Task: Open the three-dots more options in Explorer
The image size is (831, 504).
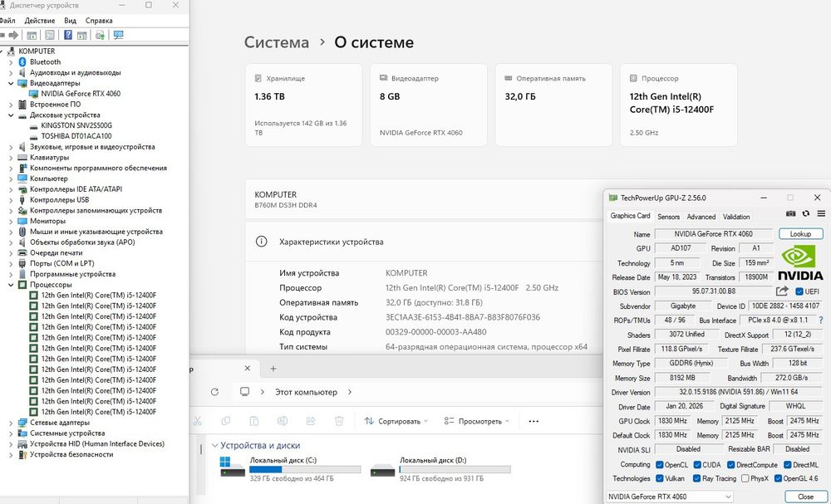Action: pos(534,422)
